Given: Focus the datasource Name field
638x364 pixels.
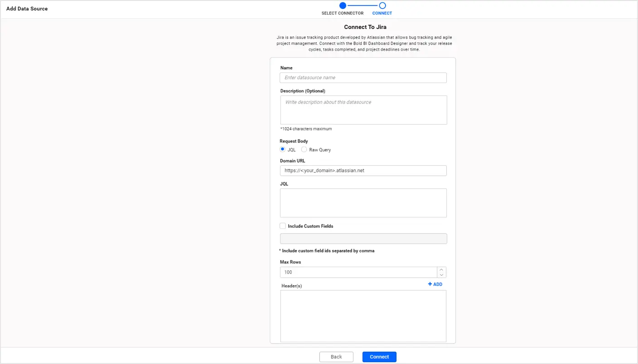Looking at the screenshot, I should click(x=363, y=78).
